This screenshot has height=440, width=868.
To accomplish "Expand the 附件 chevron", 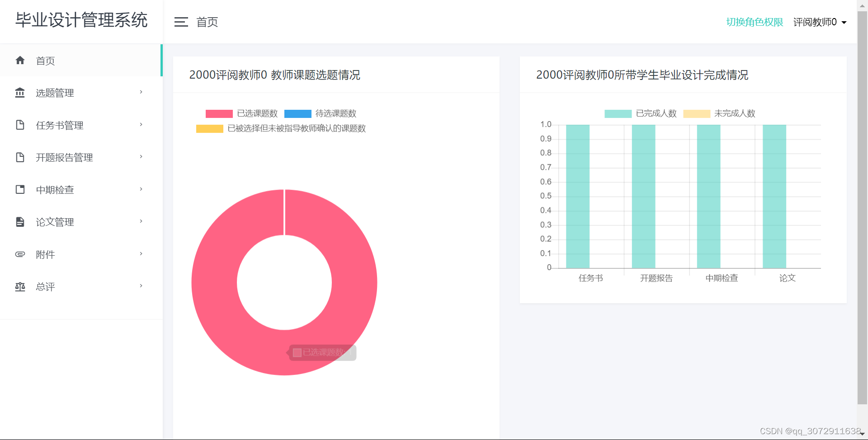I will pos(141,254).
